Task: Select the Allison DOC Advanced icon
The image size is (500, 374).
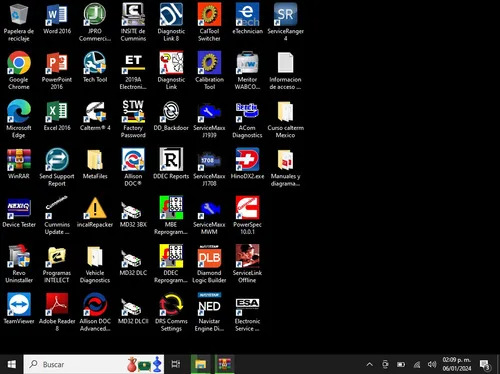Action: coord(95,312)
